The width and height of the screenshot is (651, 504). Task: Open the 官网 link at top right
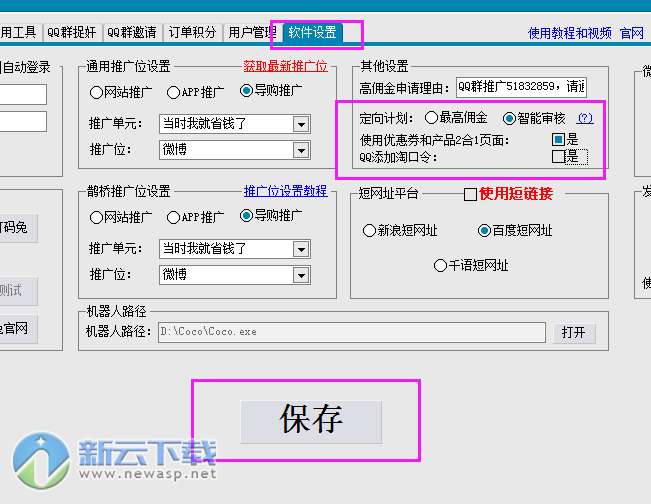[631, 33]
